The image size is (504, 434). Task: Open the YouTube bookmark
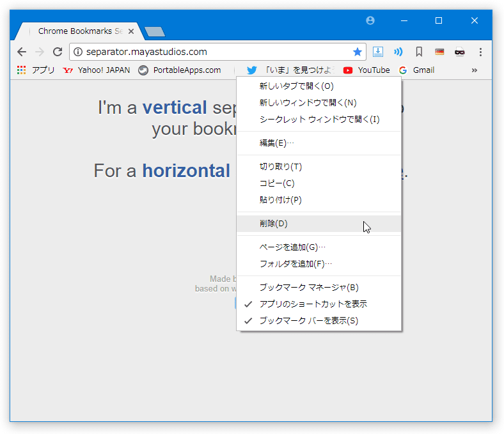366,70
